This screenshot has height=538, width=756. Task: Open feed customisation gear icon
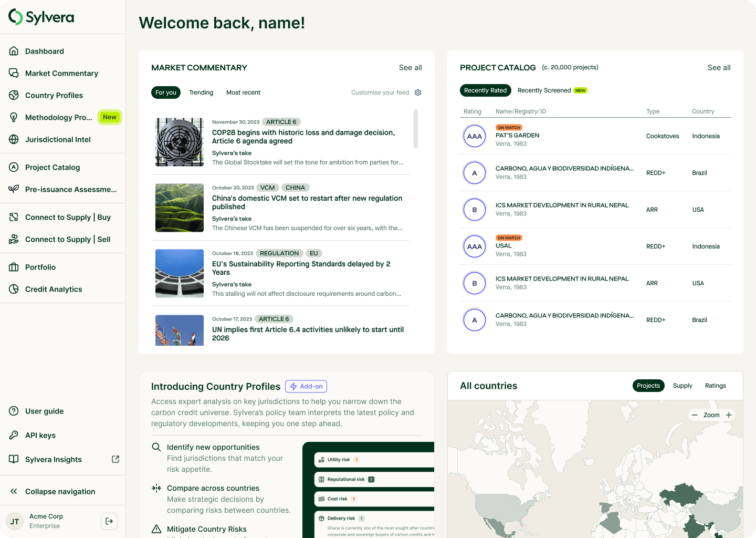click(x=418, y=92)
